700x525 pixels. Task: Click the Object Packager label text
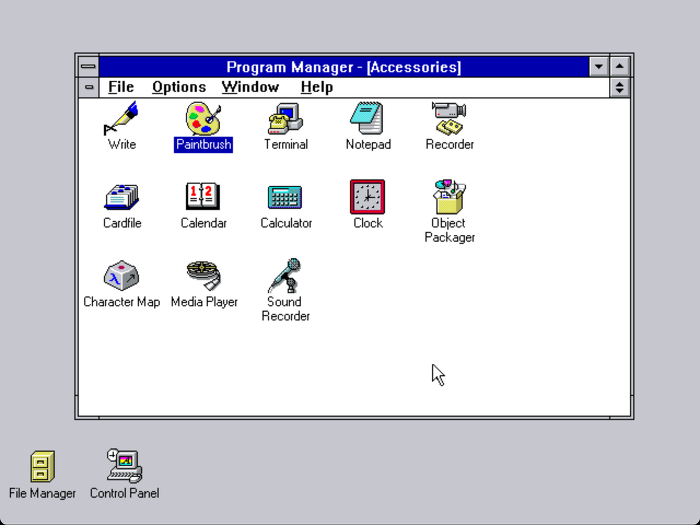click(x=450, y=230)
